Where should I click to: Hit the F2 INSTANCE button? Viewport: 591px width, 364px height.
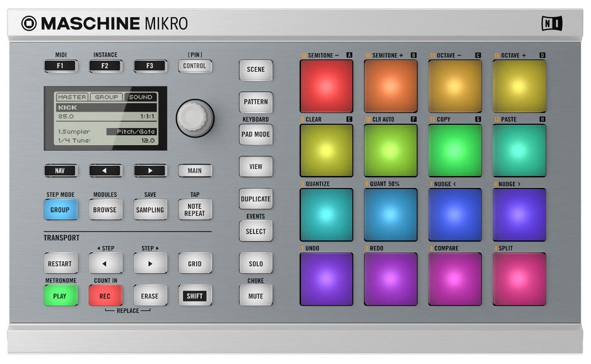[x=105, y=66]
